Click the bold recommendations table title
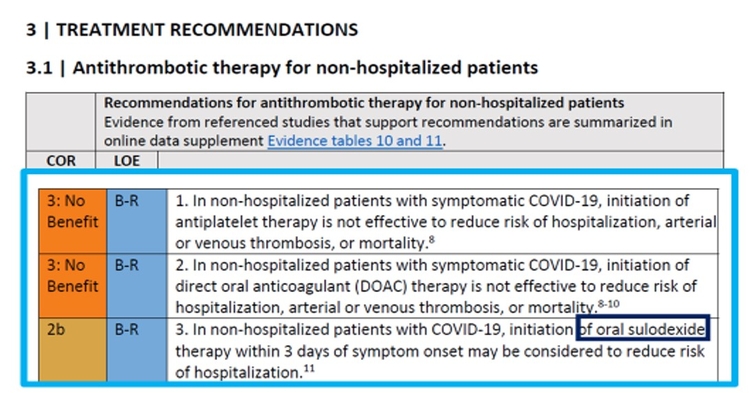The width and height of the screenshot is (750, 393). (364, 103)
